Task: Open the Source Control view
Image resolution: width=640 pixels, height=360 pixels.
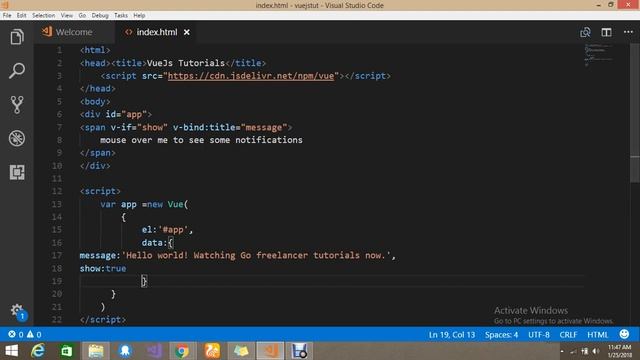Action: click(17, 104)
